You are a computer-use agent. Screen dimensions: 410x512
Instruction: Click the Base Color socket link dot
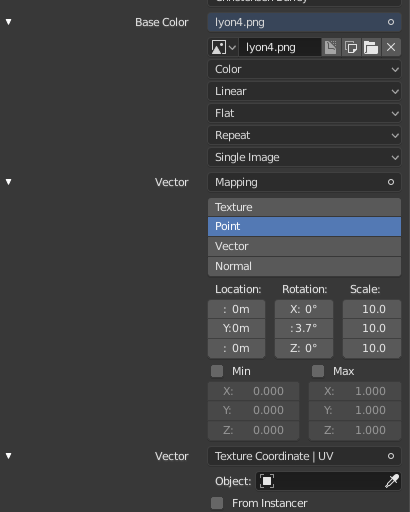[391, 22]
